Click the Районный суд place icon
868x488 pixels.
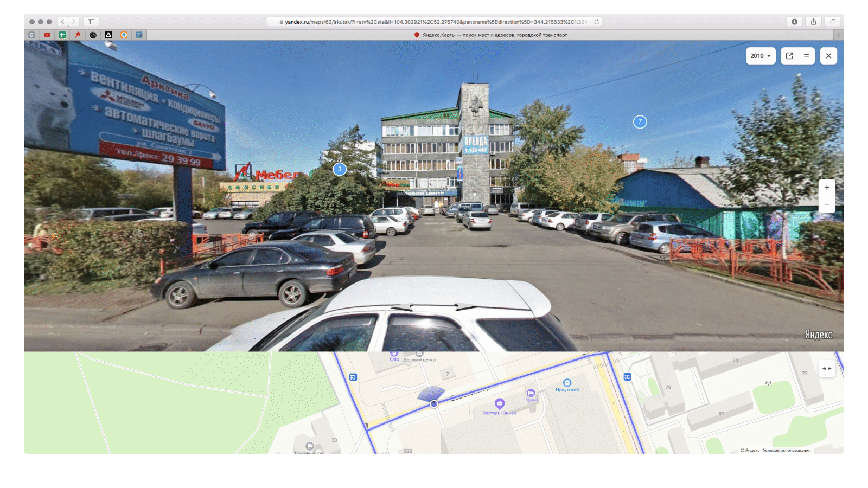pyautogui.click(x=310, y=446)
